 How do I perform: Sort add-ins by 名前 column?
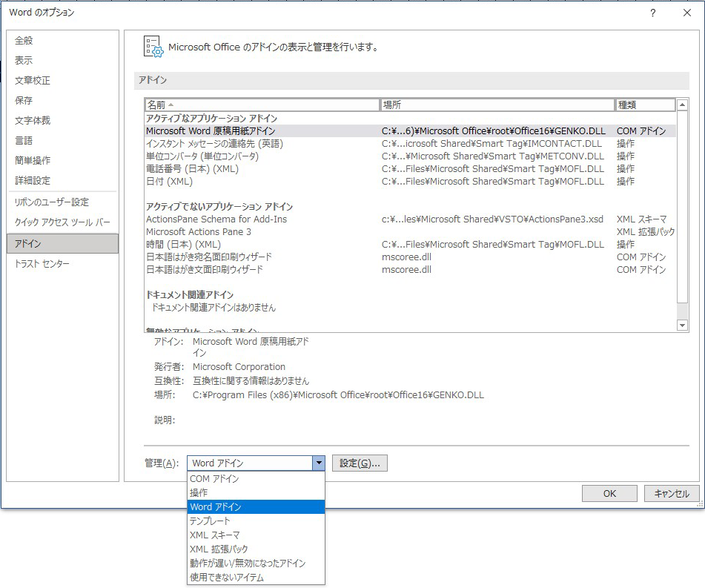(x=262, y=105)
